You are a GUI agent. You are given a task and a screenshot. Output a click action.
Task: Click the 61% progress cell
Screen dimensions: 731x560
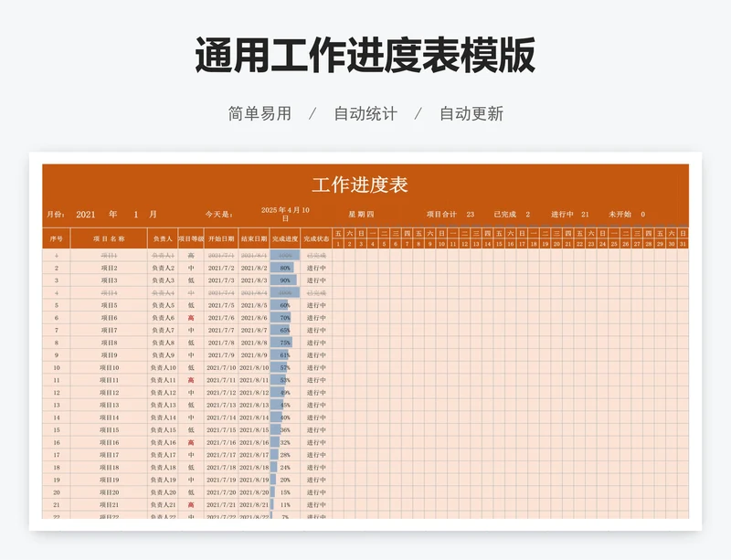285,355
